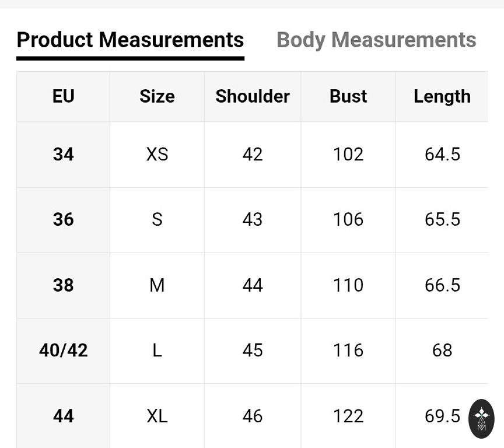Click the EU column header
The image size is (504, 448).
coord(64,96)
